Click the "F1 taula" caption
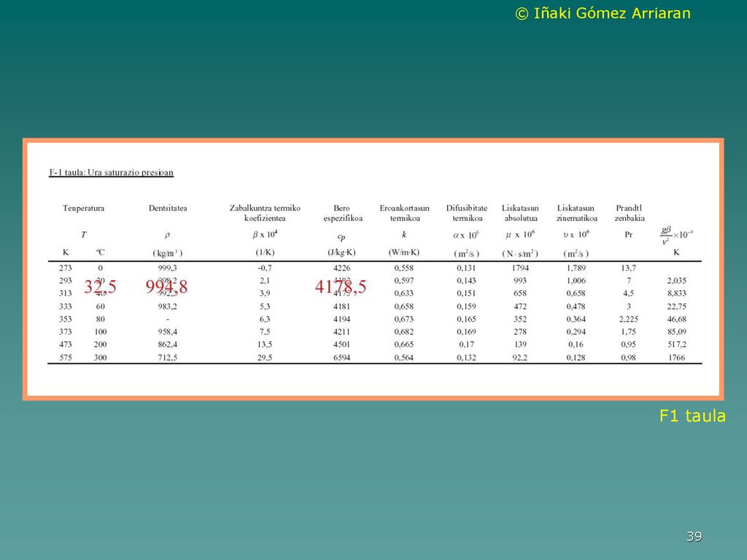 point(692,416)
